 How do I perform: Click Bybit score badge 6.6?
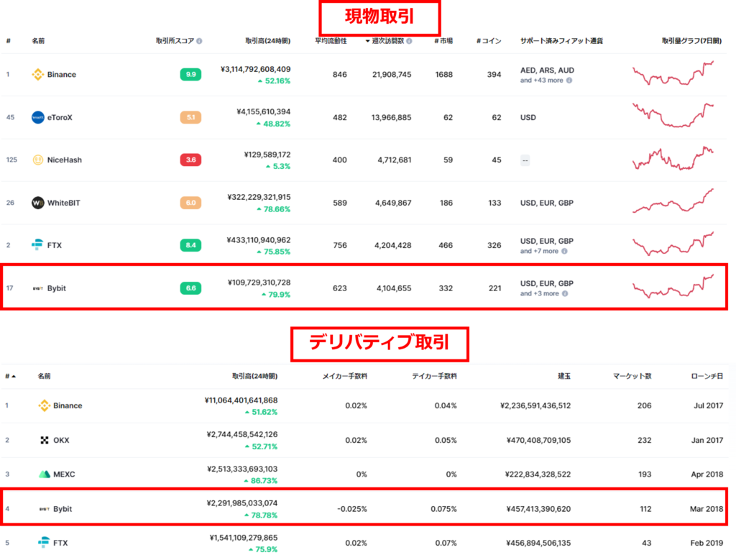click(x=190, y=288)
